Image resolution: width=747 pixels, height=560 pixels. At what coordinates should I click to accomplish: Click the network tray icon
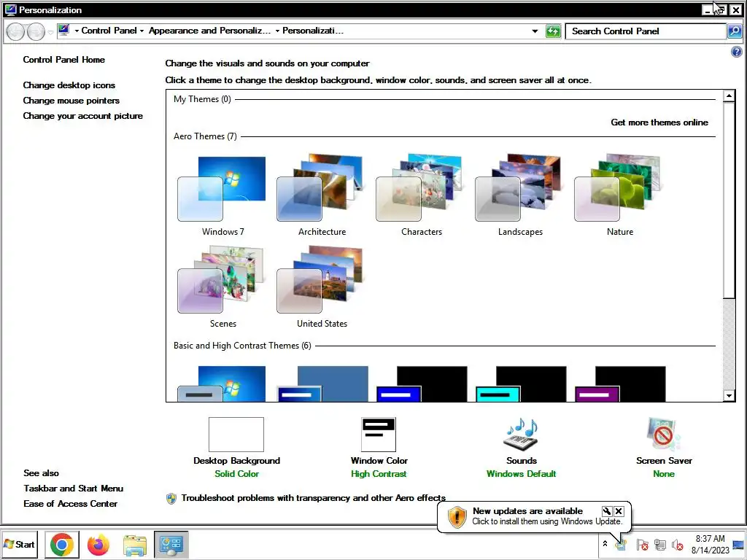659,544
